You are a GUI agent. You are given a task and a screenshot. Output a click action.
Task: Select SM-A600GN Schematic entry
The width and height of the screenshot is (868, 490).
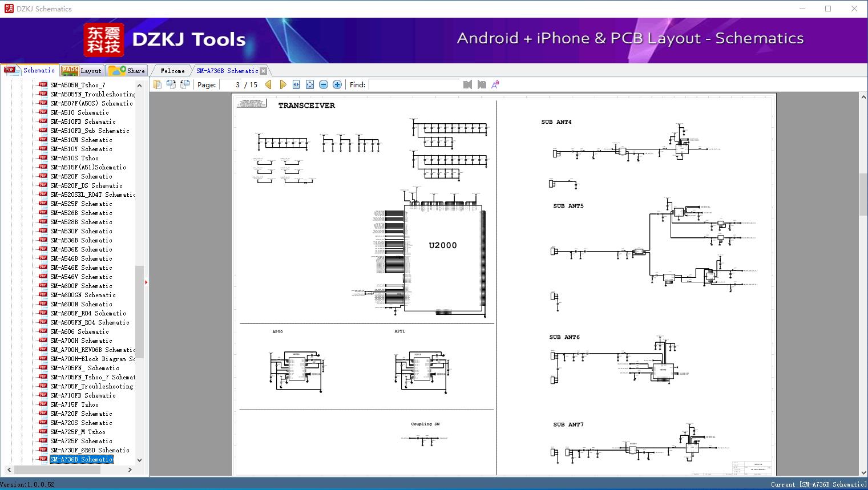pyautogui.click(x=83, y=295)
